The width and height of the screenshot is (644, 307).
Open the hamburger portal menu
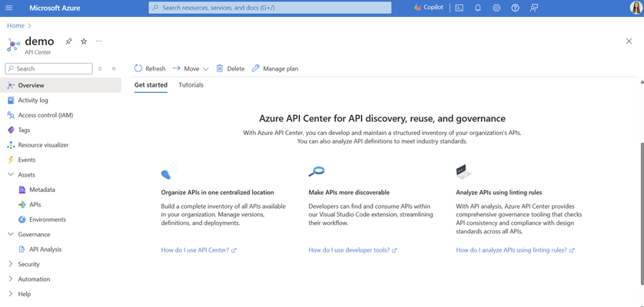(x=9, y=8)
